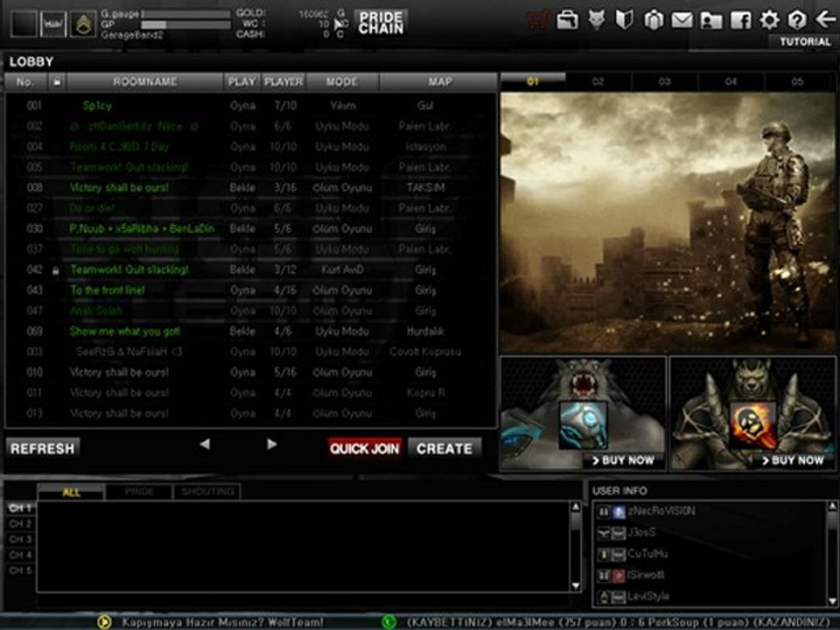Click ISirwolfI's red user icon

click(x=619, y=576)
